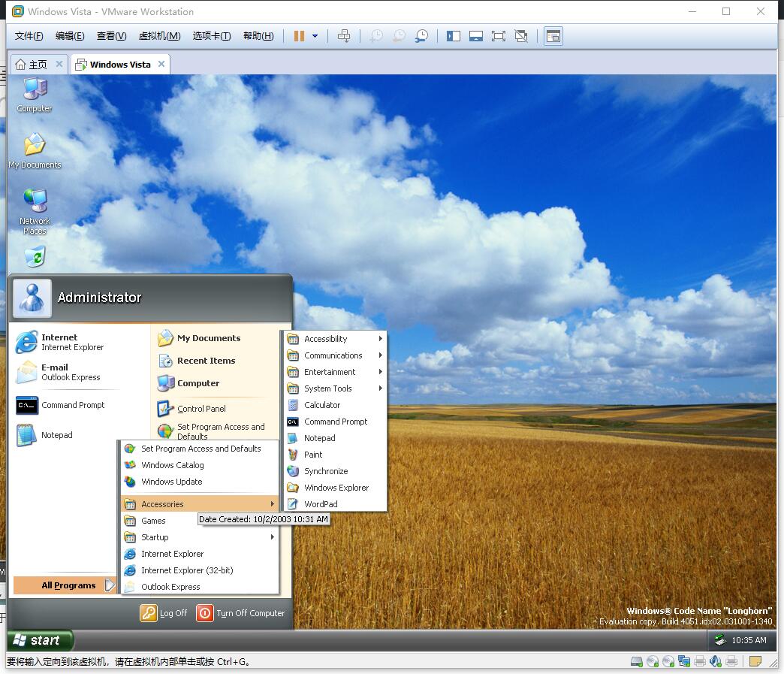The width and height of the screenshot is (784, 674).
Task: Click VMware status bar sound device icon
Action: point(716,661)
